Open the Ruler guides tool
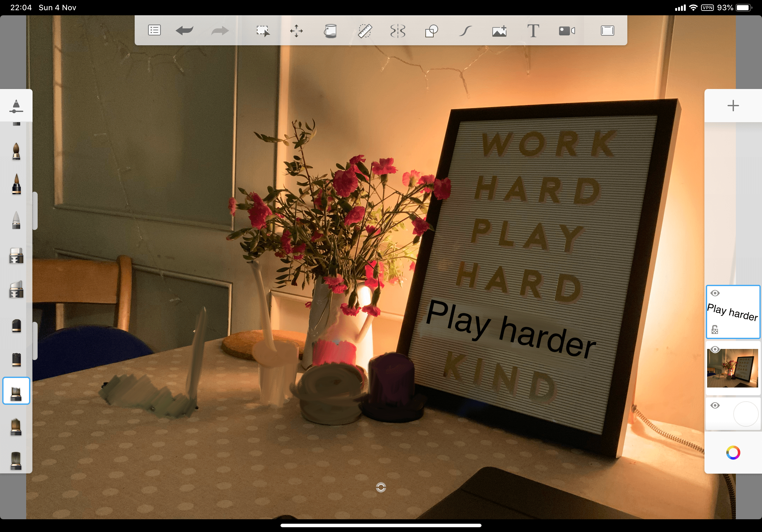This screenshot has width=762, height=532. coord(364,31)
